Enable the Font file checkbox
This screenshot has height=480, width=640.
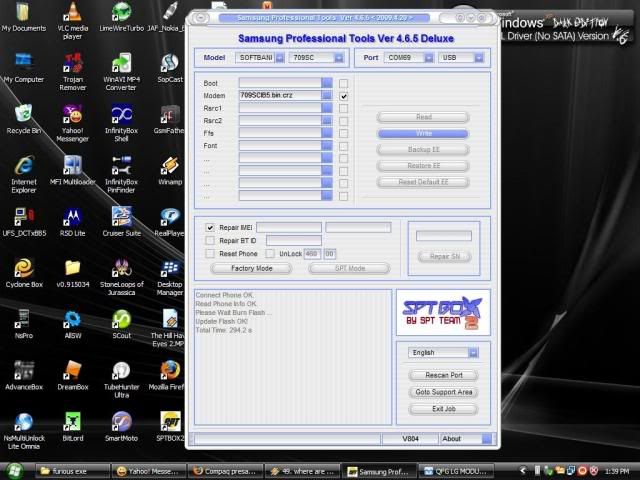pos(344,146)
